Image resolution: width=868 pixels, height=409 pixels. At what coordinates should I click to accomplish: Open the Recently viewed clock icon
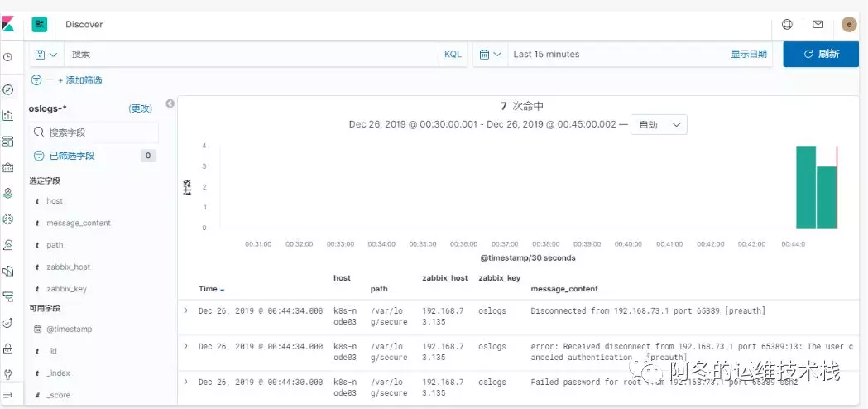[7, 56]
